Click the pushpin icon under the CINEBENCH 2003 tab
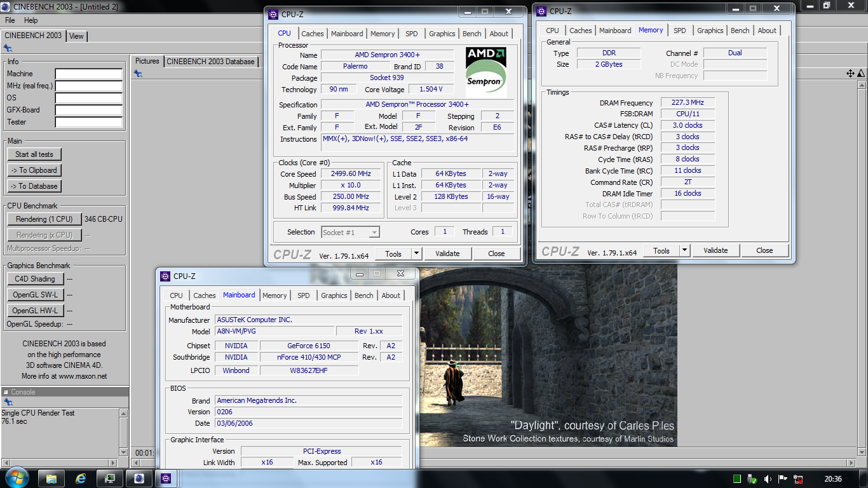 tap(8, 48)
